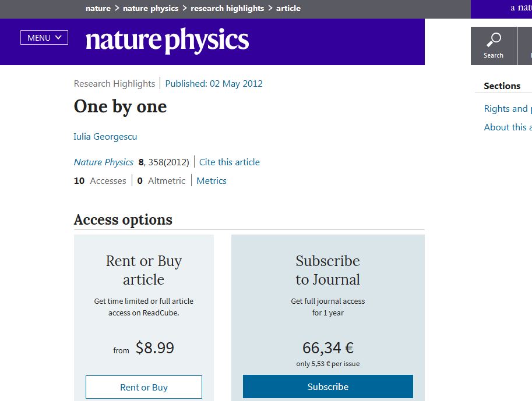Click the $8.99 rental price
532x401 pixels.
pos(154,348)
